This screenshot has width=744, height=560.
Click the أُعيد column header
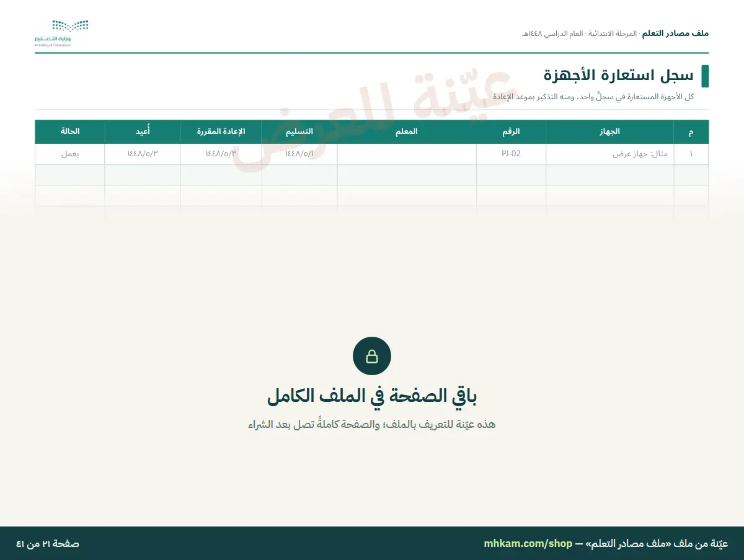143,131
